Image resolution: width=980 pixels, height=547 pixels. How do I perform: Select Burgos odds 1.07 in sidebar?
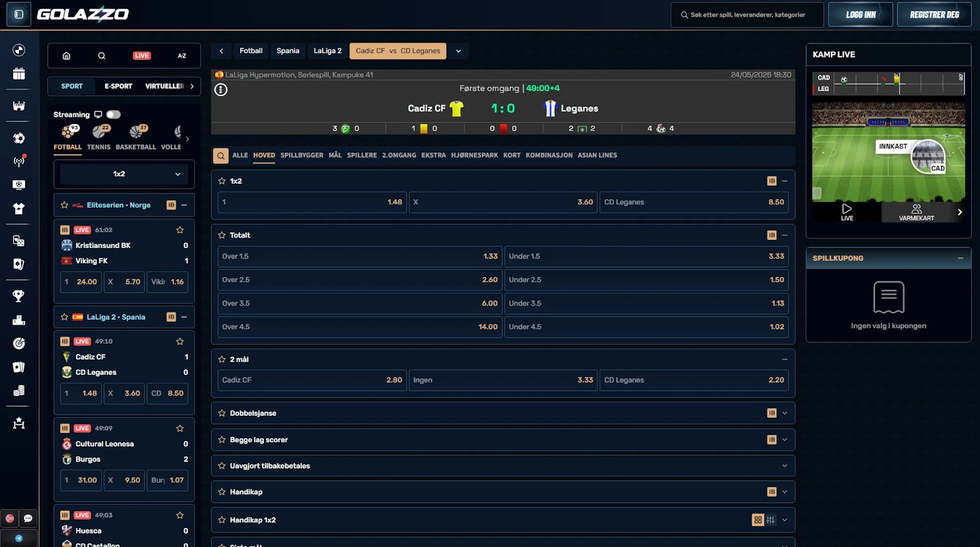167,480
